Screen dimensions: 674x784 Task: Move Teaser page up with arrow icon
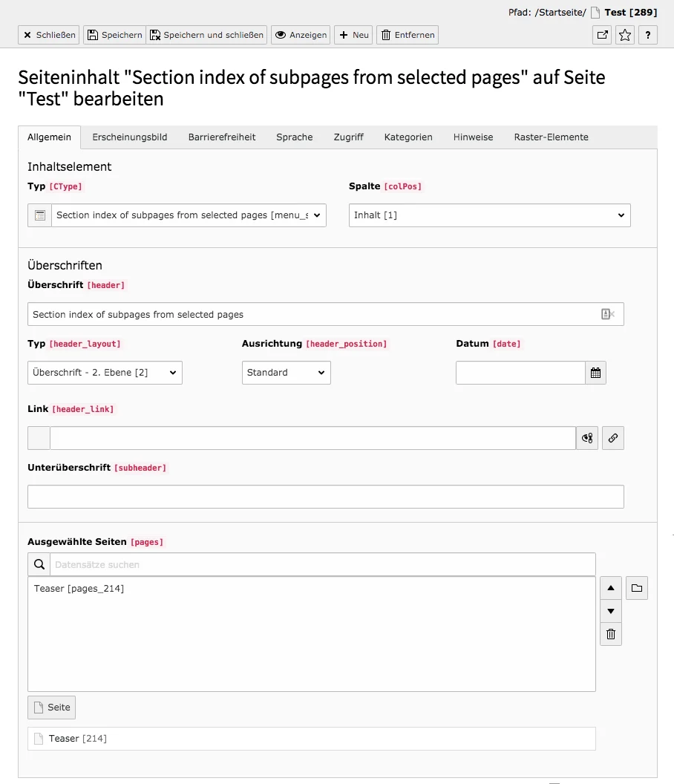[610, 587]
